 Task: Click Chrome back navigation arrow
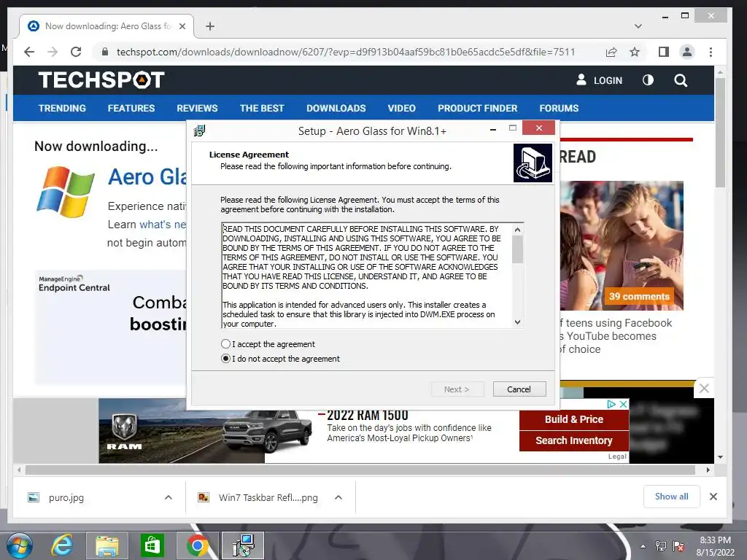click(x=29, y=52)
